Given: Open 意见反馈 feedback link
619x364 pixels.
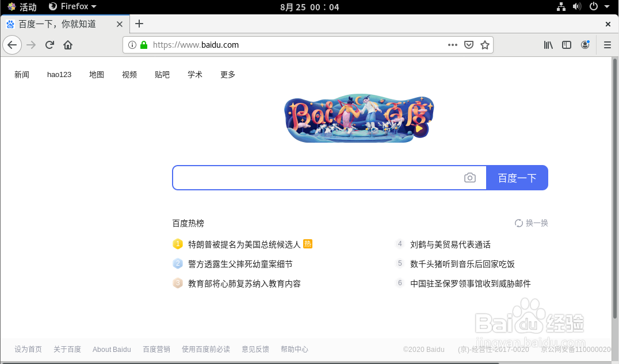Looking at the screenshot, I should point(255,350).
